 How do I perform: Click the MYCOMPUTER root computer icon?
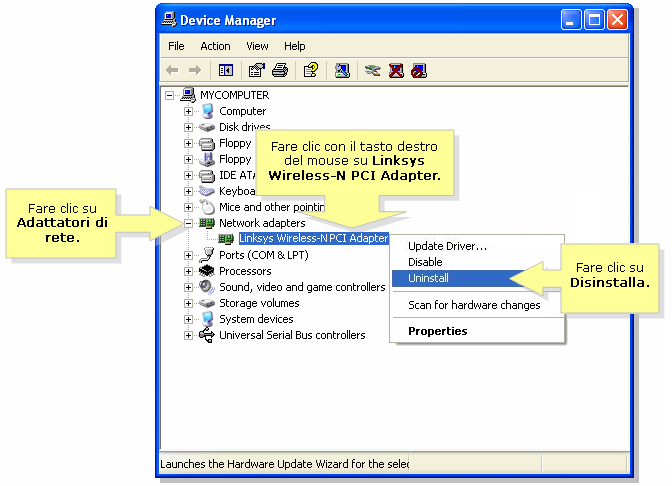point(188,95)
